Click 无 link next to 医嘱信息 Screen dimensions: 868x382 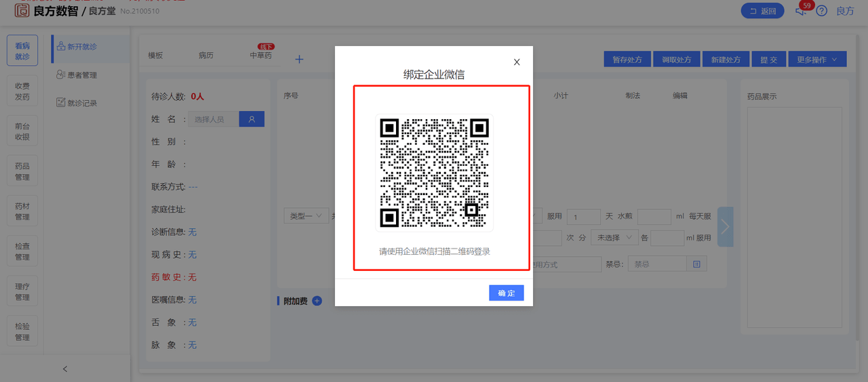tap(192, 300)
